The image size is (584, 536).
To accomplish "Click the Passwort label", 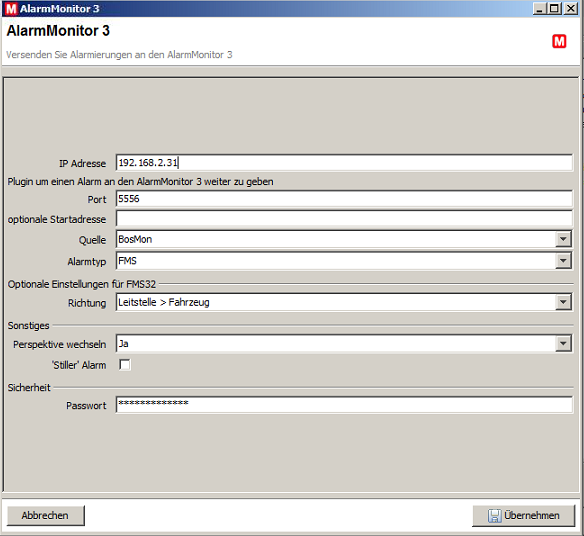I will pyautogui.click(x=86, y=405).
